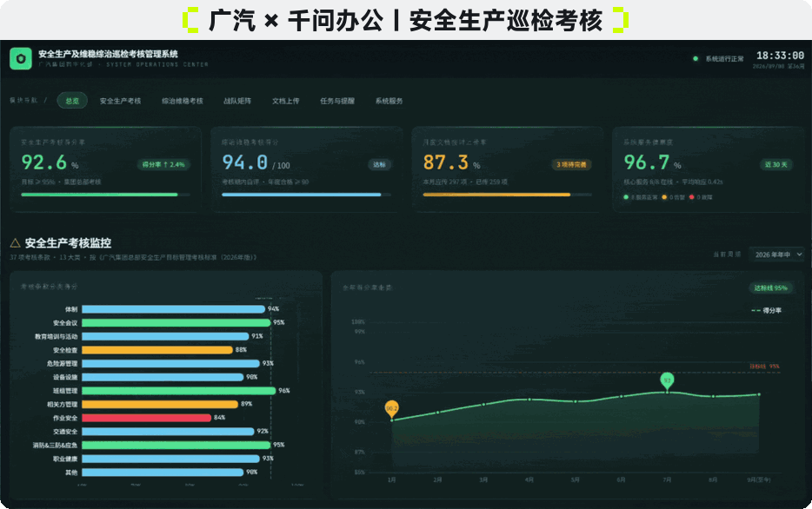The width and height of the screenshot is (812, 509).
Task: Click the 达标 badge on the 94.0 card
Action: pos(380,164)
